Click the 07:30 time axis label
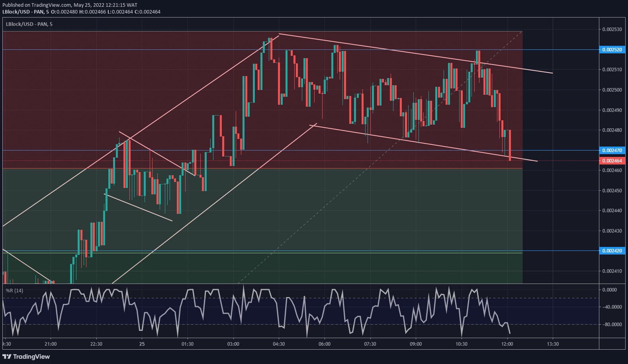This screenshot has height=364, width=628. tap(370, 344)
